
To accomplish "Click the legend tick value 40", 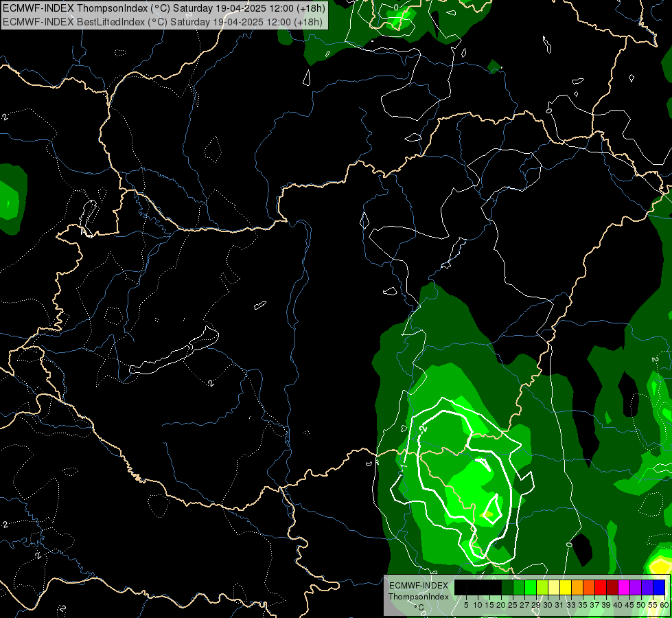I will 618,605.
